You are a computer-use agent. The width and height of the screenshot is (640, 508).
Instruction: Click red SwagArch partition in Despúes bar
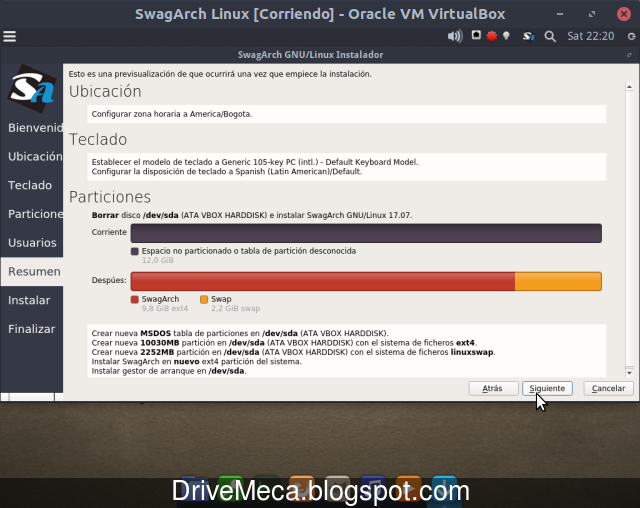click(x=323, y=282)
